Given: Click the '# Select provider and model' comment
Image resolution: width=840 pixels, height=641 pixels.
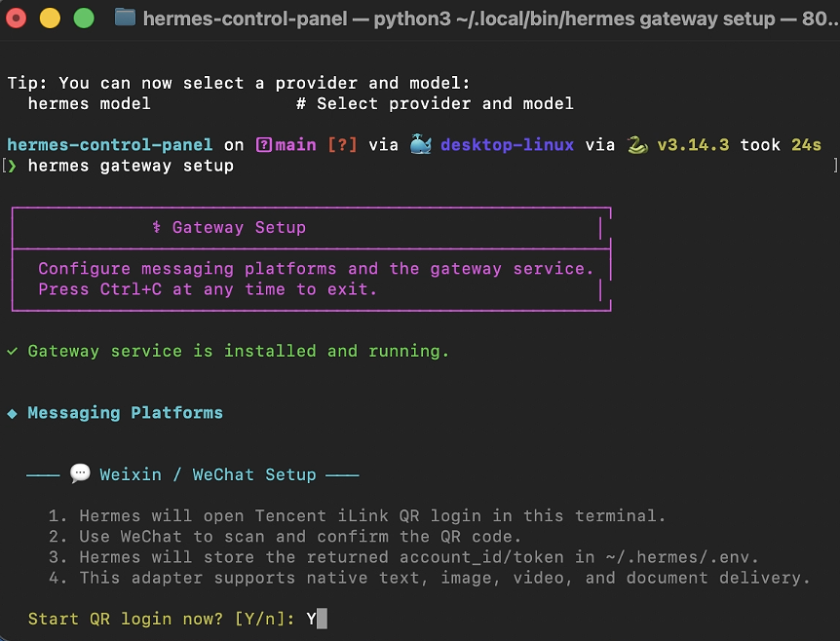Looking at the screenshot, I should 435,103.
